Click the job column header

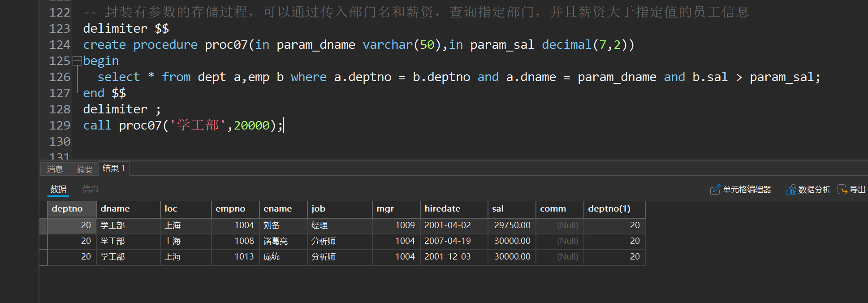[x=340, y=209]
